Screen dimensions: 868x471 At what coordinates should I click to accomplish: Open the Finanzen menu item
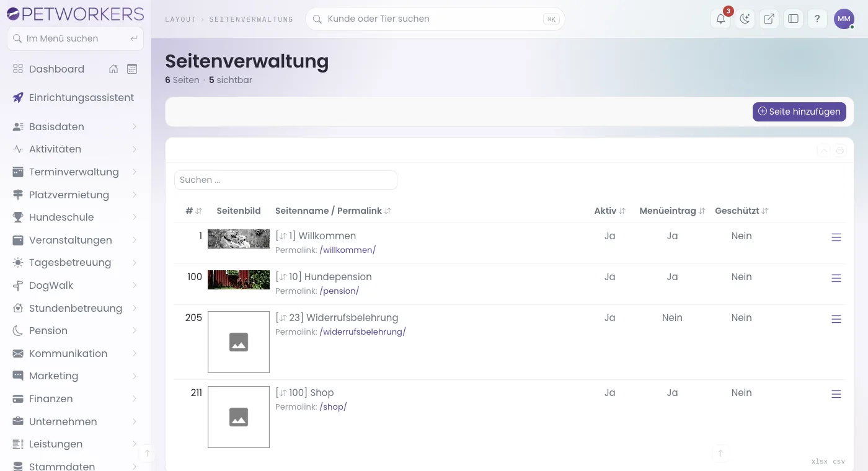coord(75,398)
